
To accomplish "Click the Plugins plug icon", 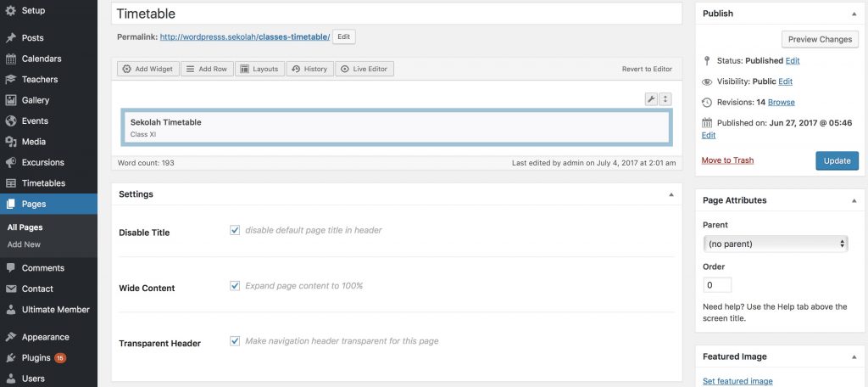I will pos(10,358).
